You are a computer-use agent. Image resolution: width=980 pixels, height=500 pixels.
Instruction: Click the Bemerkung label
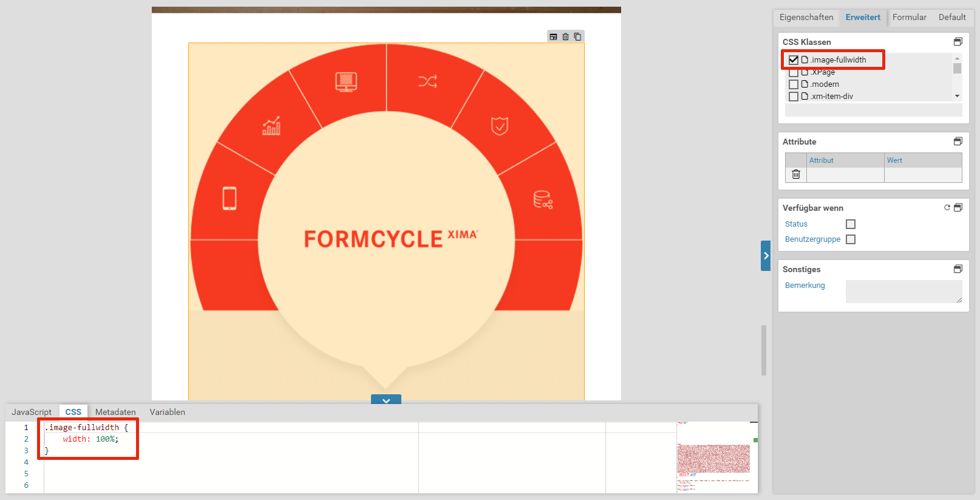805,286
